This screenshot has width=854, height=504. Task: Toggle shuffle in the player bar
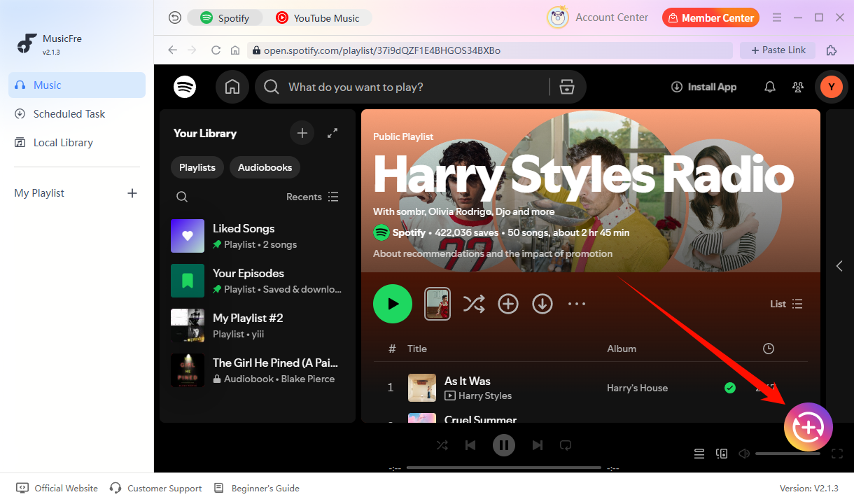click(442, 445)
